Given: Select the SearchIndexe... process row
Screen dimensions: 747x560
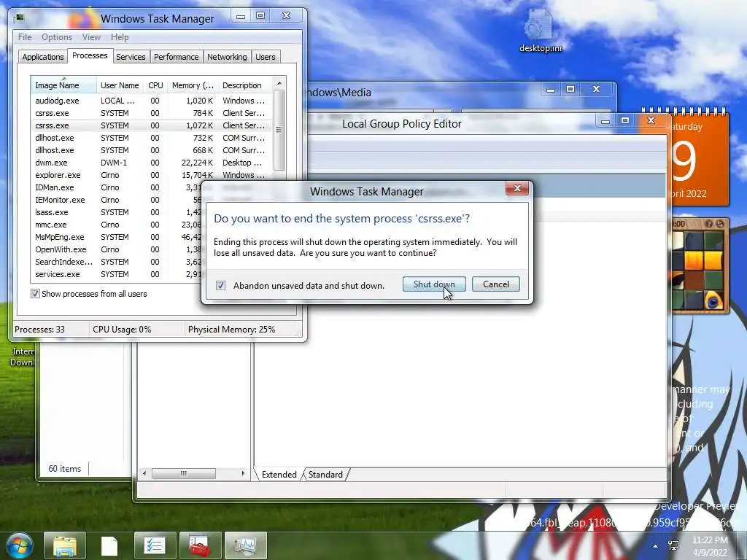Looking at the screenshot, I should tap(116, 262).
